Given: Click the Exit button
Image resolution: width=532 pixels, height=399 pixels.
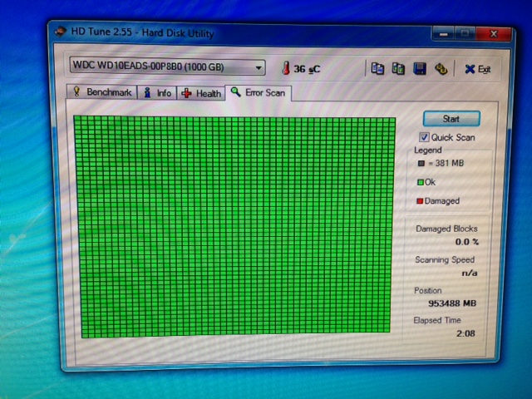Looking at the screenshot, I should pyautogui.click(x=478, y=70).
